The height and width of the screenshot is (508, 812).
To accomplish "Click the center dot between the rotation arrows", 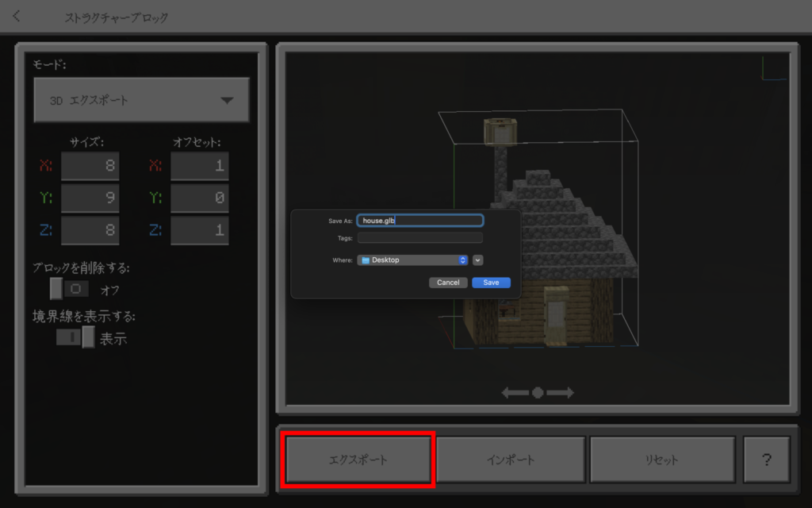I will point(538,393).
